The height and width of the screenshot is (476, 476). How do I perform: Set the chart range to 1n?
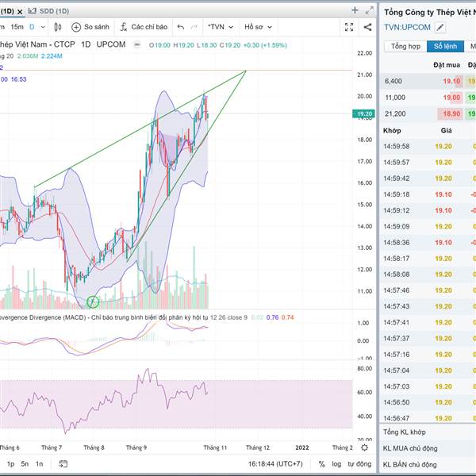point(39,464)
